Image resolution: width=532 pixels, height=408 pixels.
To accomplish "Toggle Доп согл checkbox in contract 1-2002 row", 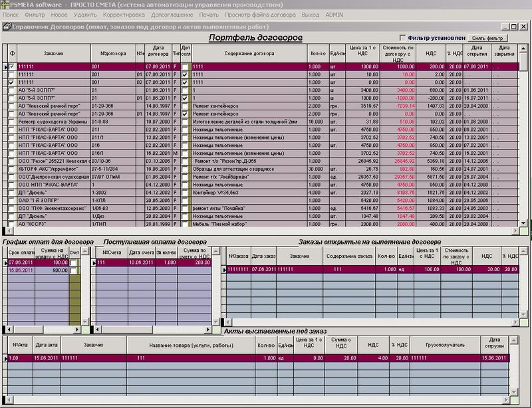I will 185,193.
